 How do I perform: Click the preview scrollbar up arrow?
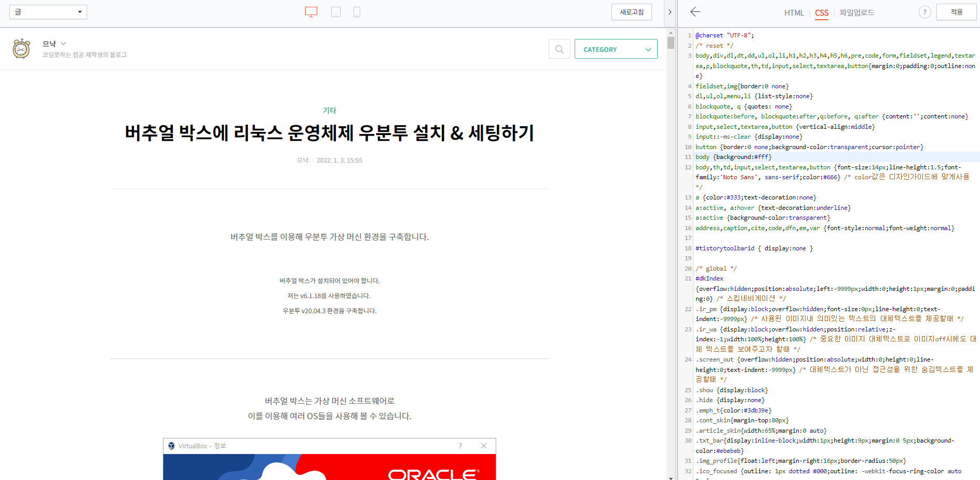[x=671, y=32]
